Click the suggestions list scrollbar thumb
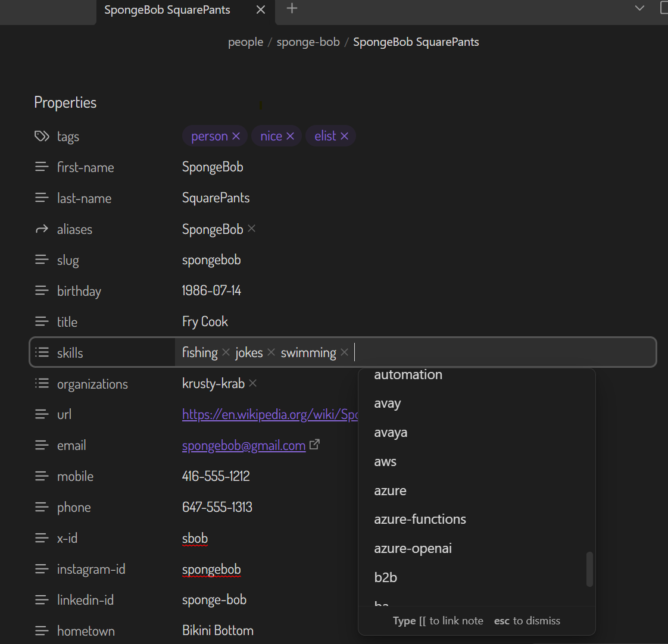 click(x=589, y=570)
